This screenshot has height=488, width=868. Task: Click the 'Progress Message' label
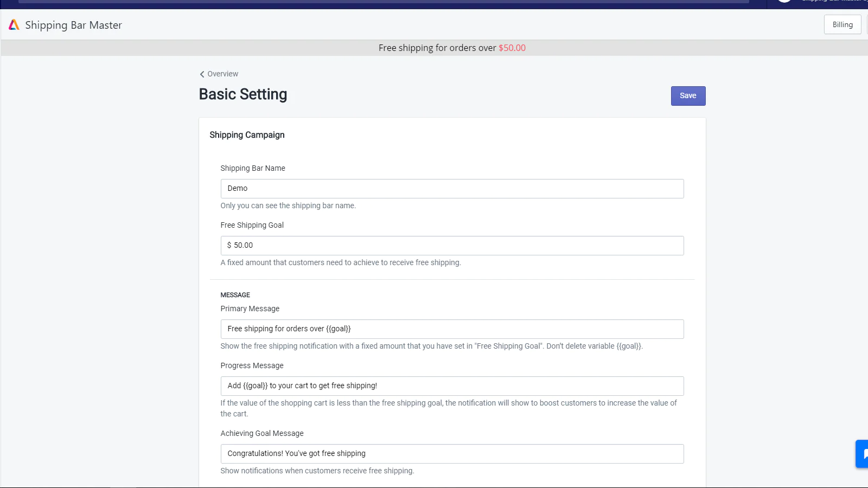coord(252,365)
